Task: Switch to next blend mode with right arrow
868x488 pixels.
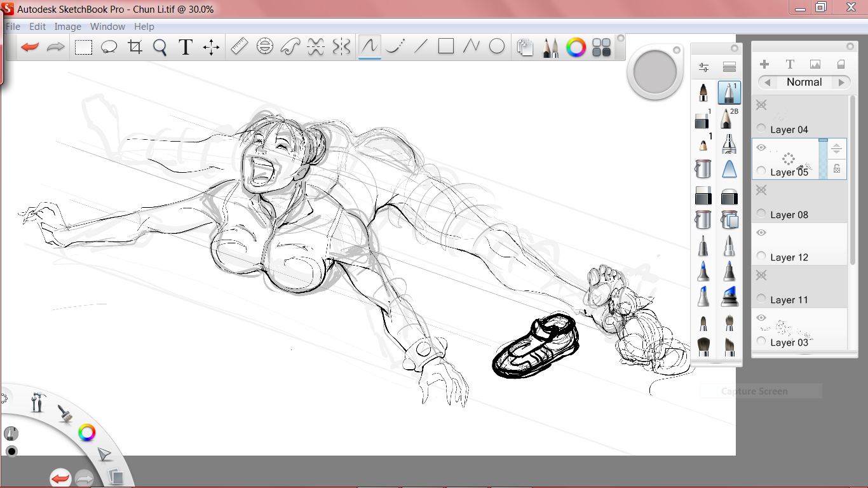Action: (841, 82)
